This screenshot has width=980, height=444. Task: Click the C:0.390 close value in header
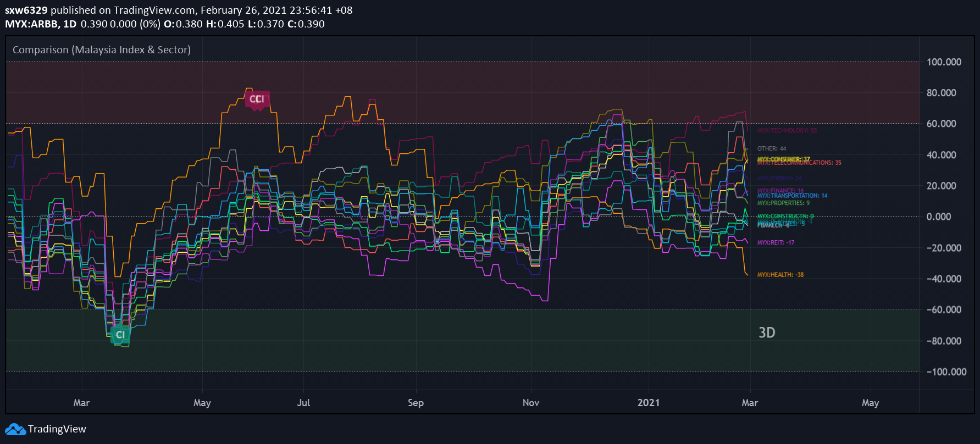pos(306,24)
